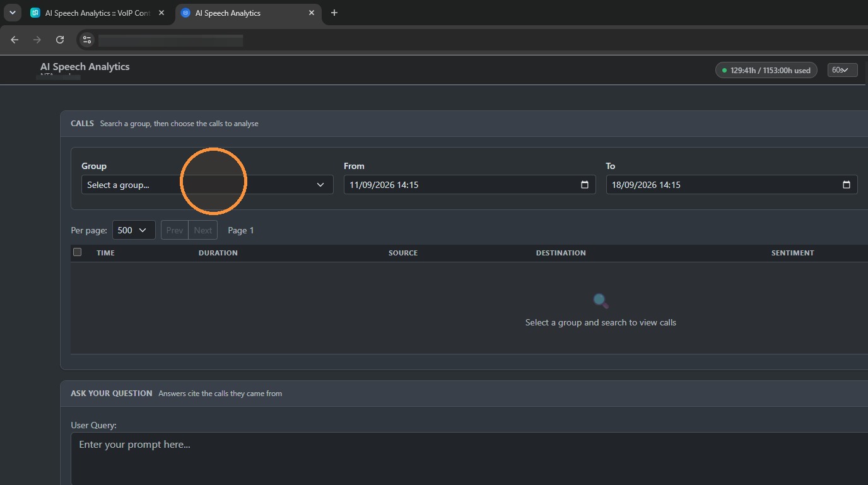Sort calls by the DURATION column header

click(218, 253)
